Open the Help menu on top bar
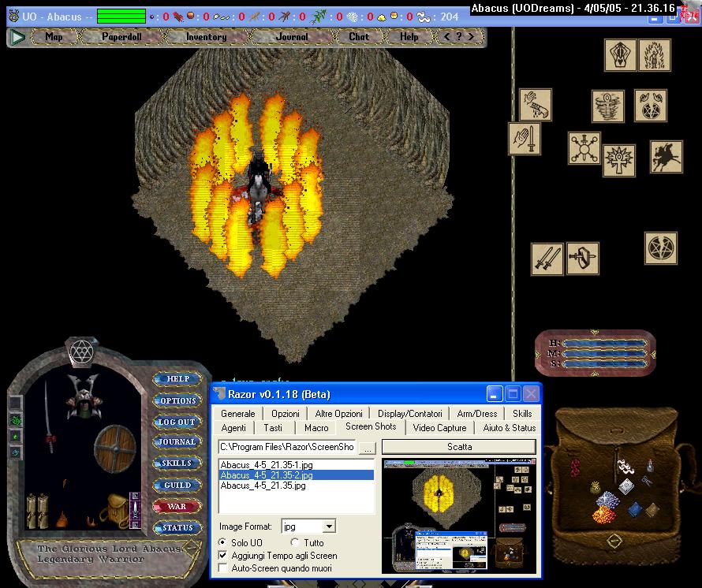The image size is (702, 588). tap(409, 37)
